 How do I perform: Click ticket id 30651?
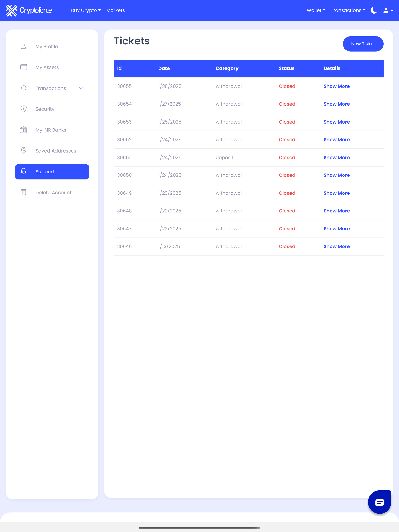coord(124,158)
